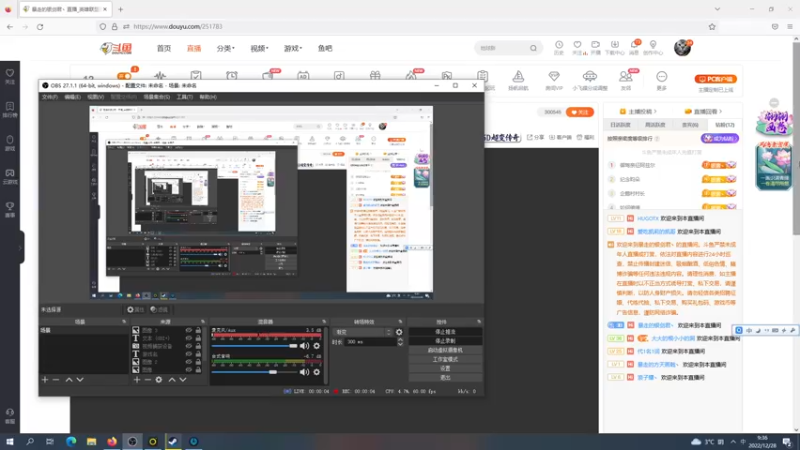Screen dimensions: 800x450
Task: Click the second recording control button in OBS
Action: (x=445, y=341)
